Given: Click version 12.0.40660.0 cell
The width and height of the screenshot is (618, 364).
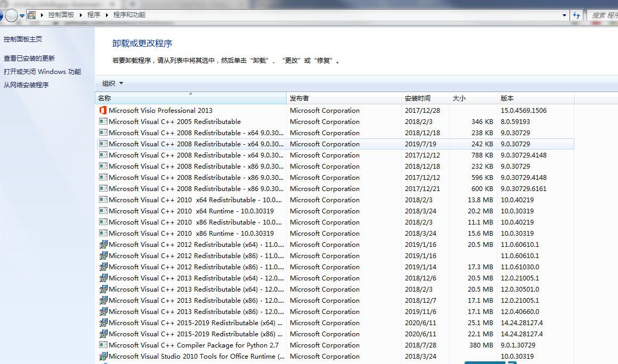Looking at the screenshot, I should point(520,311).
